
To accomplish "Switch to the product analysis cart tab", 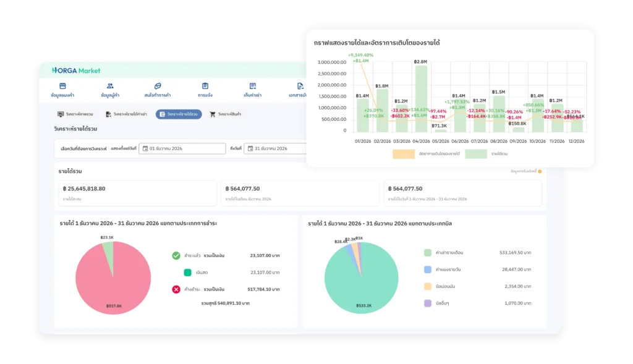I will 225,114.
